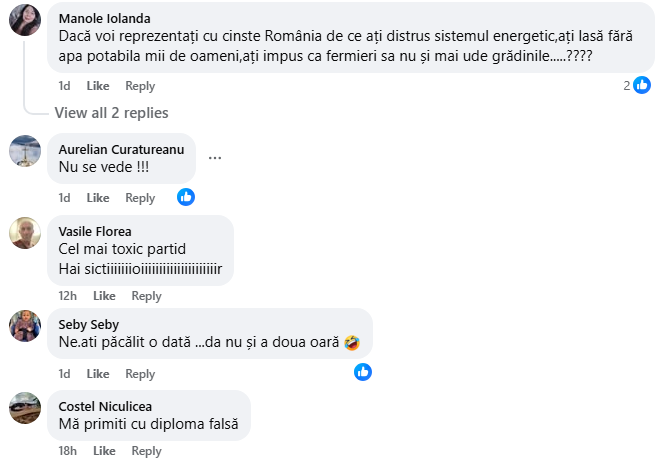This screenshot has width=671, height=463.
Task: Click Seby Seby's avatar image
Action: click(x=25, y=327)
